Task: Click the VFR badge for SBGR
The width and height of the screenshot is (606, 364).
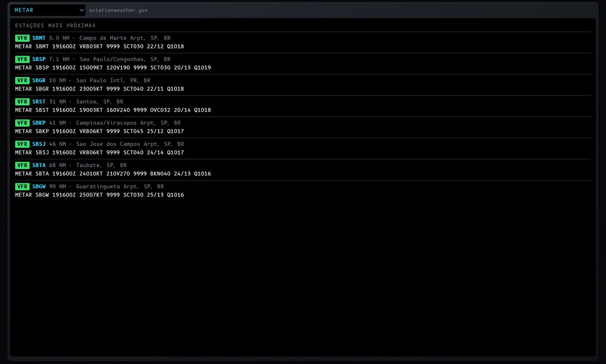Action: pyautogui.click(x=22, y=80)
